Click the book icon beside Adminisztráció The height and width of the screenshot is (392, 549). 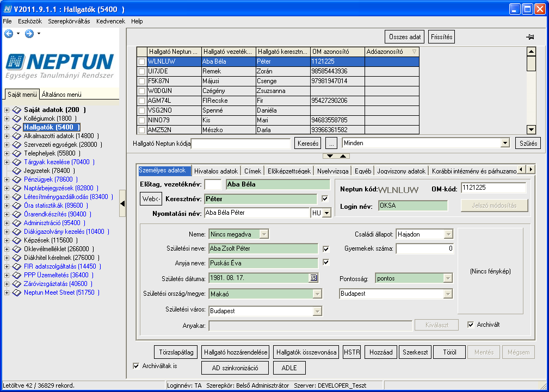tap(17, 223)
